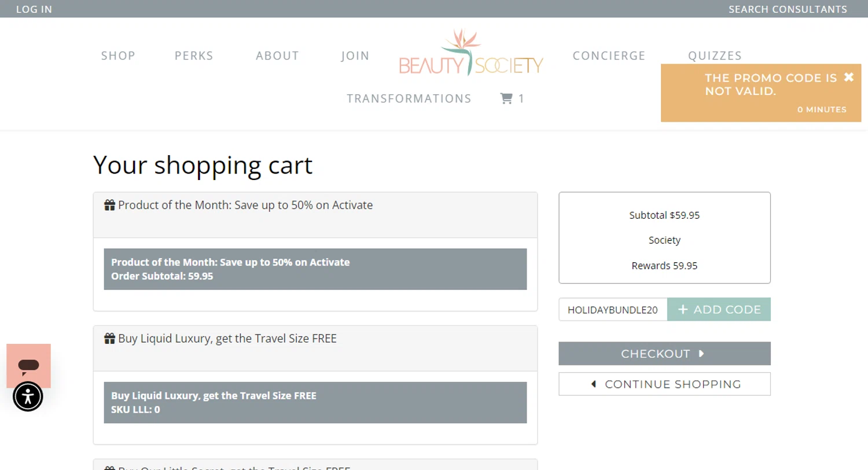Click the Society label in the summary box

point(664,240)
